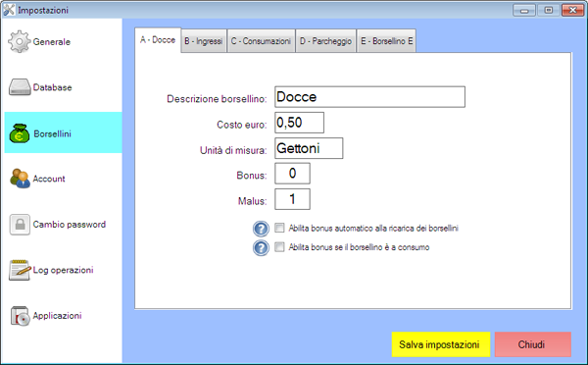Click the Costo euro field showing 0,50
The height and width of the screenshot is (365, 588).
coord(299,123)
